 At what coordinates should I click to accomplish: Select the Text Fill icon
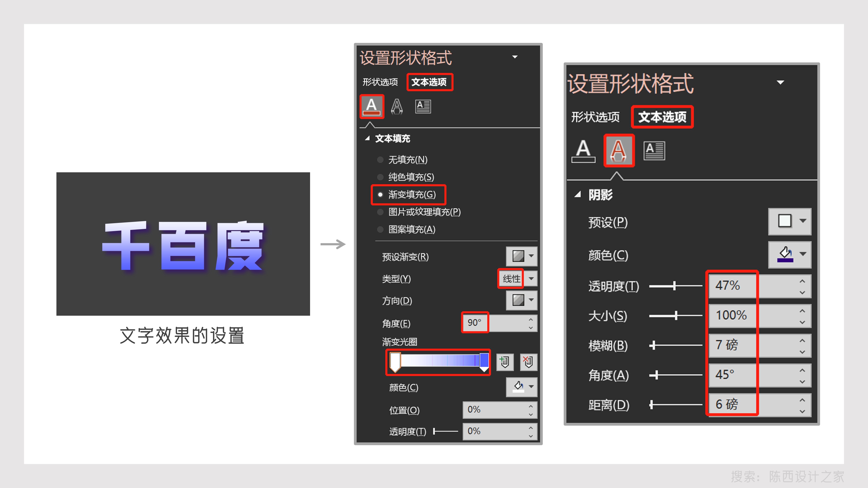(x=373, y=106)
